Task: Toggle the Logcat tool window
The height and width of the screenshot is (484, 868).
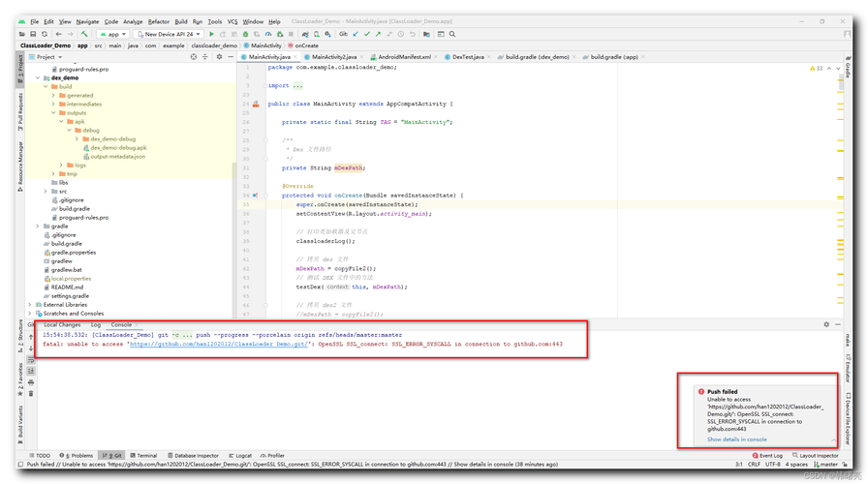Action: coord(240,455)
